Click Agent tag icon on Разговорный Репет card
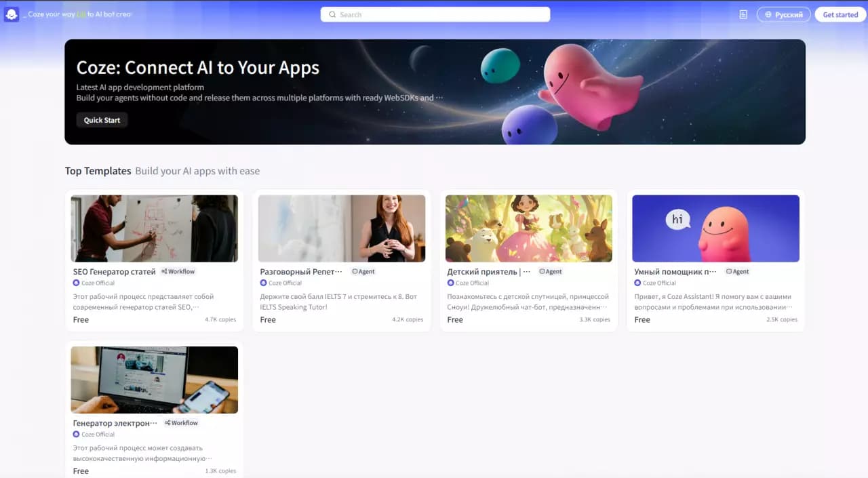The height and width of the screenshot is (478, 868). click(x=355, y=271)
